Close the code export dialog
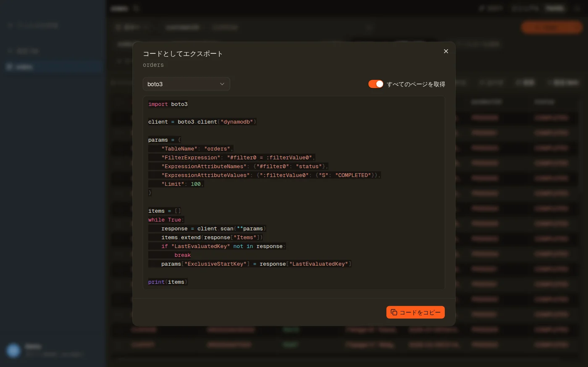The width and height of the screenshot is (588, 367). pyautogui.click(x=446, y=51)
